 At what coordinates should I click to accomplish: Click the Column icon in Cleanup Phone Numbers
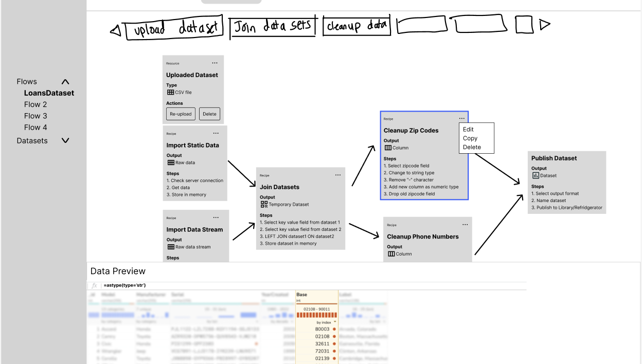pos(391,253)
